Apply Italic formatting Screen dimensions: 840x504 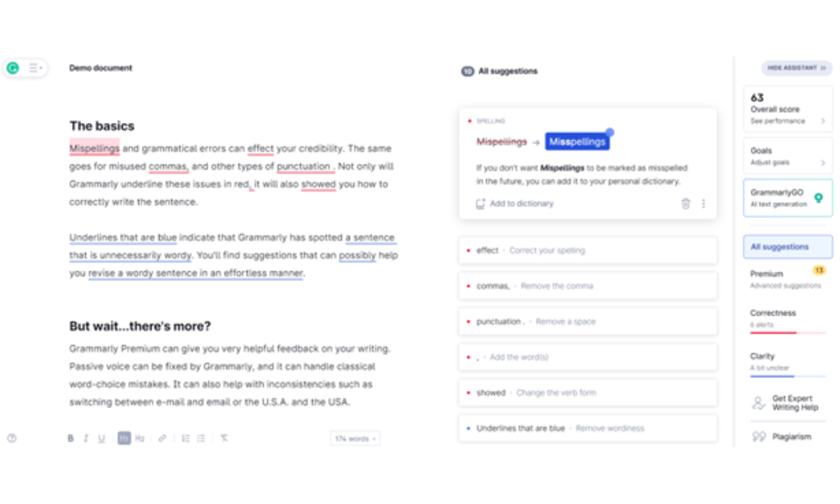click(86, 438)
